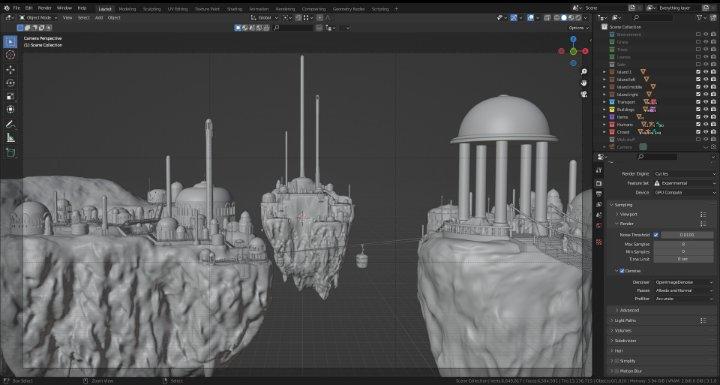Image resolution: width=720 pixels, height=385 pixels.
Task: Uncheck the Crowd collection exclude checkbox
Action: [698, 132]
